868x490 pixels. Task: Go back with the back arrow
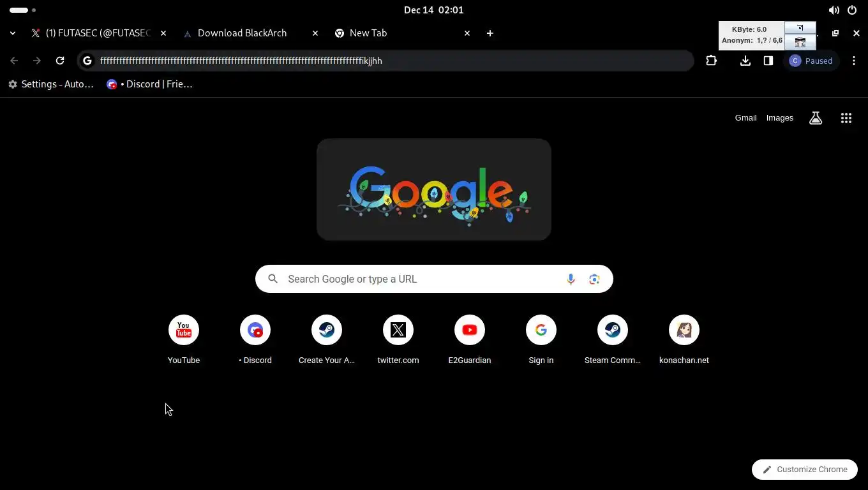click(14, 61)
